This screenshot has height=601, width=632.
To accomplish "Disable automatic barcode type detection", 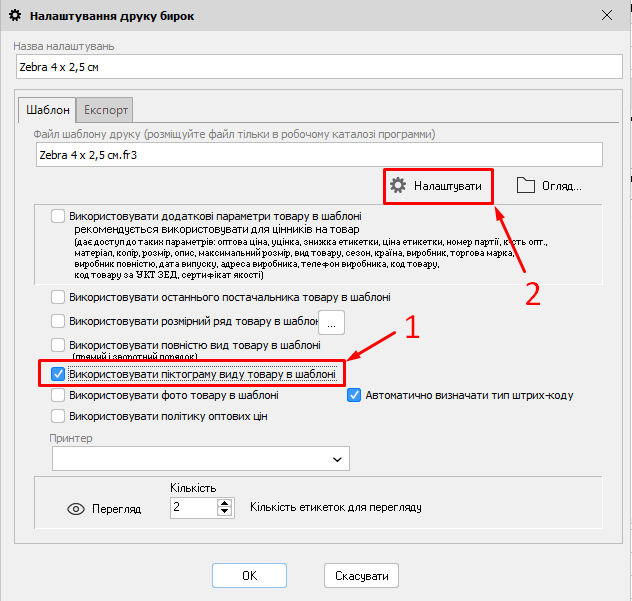I will (354, 395).
